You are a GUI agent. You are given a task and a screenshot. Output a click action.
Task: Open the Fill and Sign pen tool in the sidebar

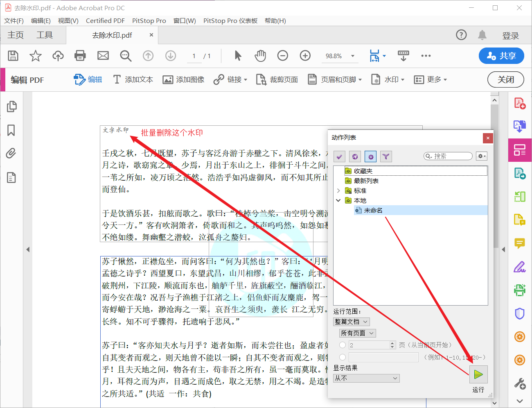520,267
